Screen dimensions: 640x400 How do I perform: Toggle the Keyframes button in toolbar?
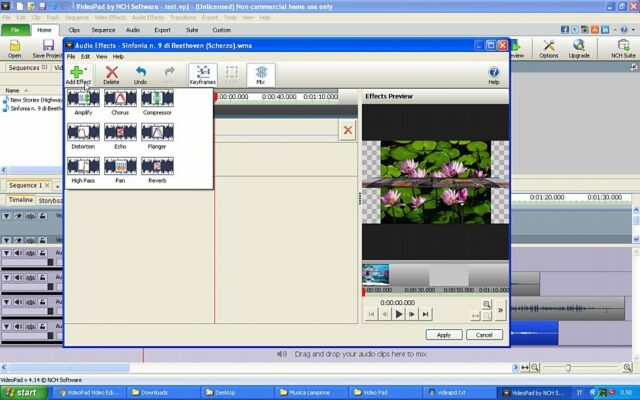click(203, 74)
